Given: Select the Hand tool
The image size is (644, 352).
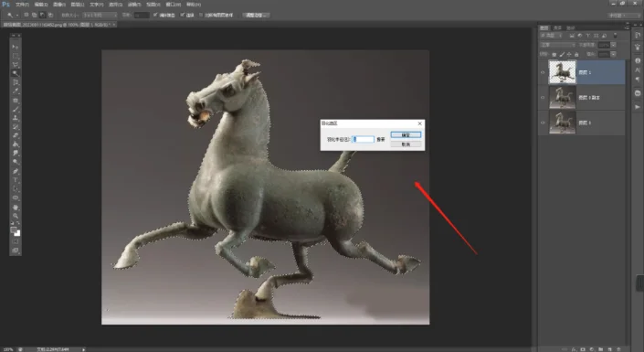Looking at the screenshot, I should click(x=16, y=207).
